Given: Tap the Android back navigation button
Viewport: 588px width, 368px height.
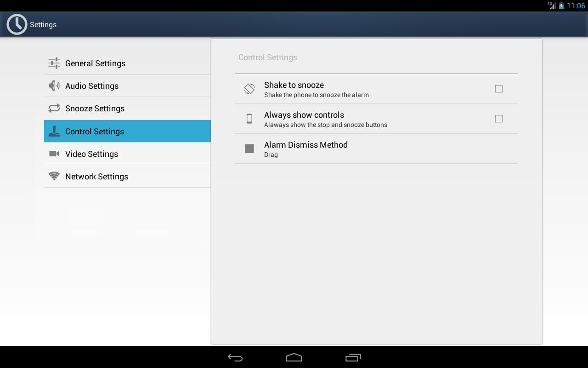Looking at the screenshot, I should tap(235, 357).
